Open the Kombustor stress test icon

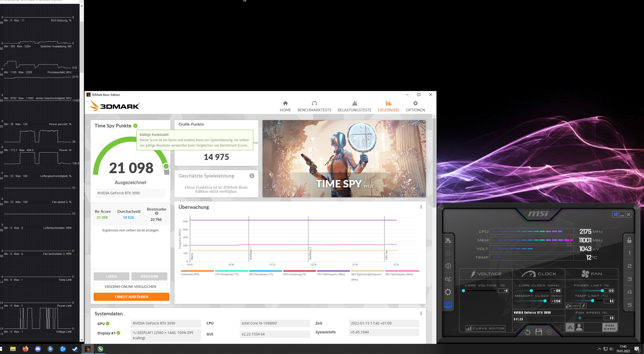pyautogui.click(x=448, y=253)
